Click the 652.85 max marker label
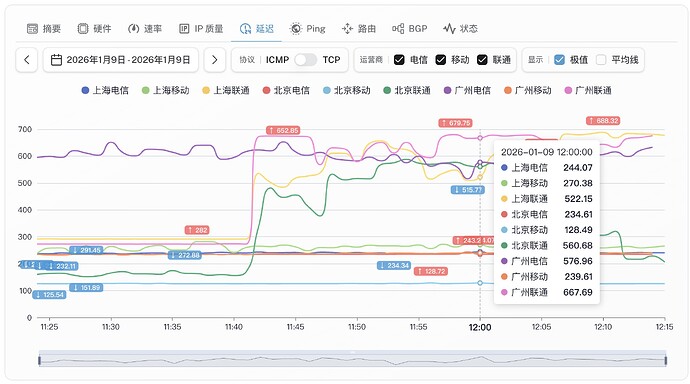This screenshot has width=690, height=384. [x=283, y=130]
